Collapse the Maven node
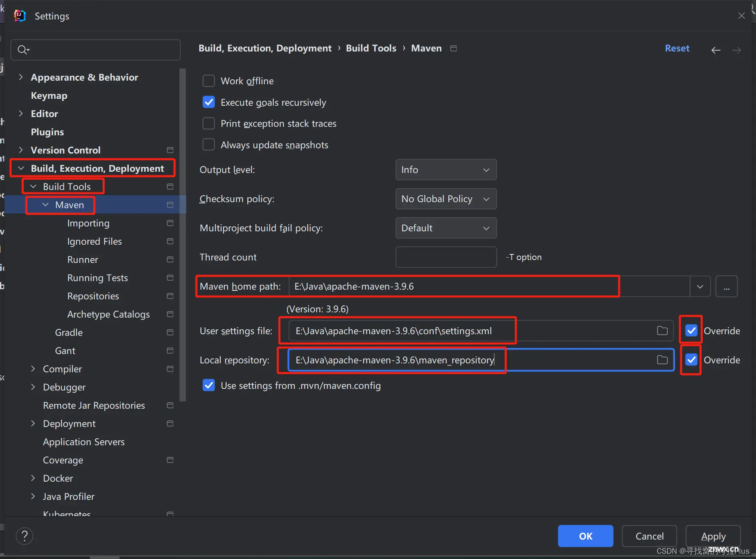756x559 pixels. 45,205
